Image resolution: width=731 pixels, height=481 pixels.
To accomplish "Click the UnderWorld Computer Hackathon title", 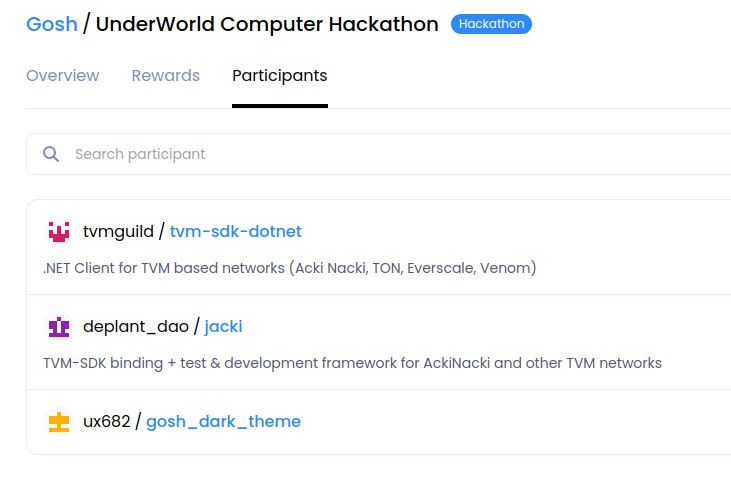I will point(267,24).
